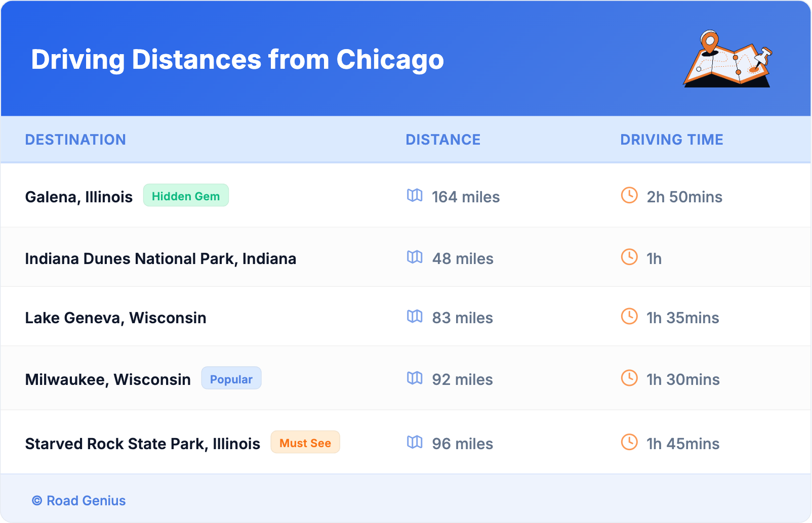Image resolution: width=812 pixels, height=523 pixels.
Task: Click the clock icon in Indiana Dunes row
Action: pyautogui.click(x=629, y=257)
